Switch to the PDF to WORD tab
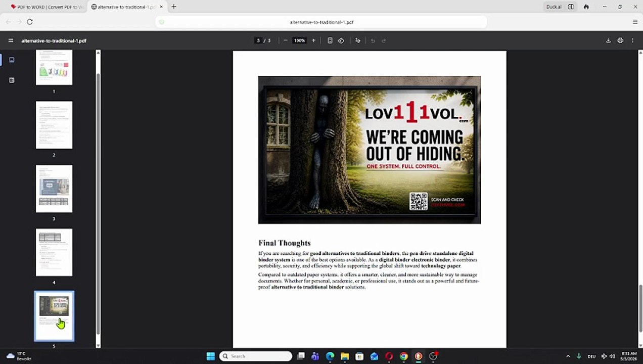 click(x=47, y=7)
